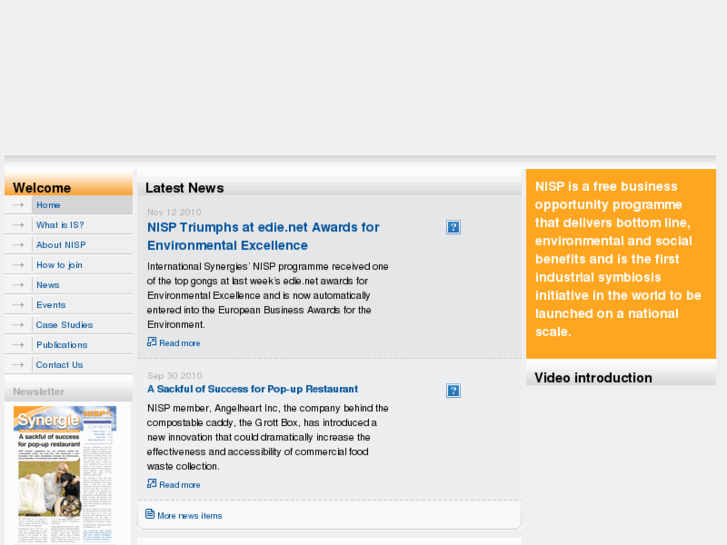
Task: Open Case Studies link
Action: pyautogui.click(x=64, y=325)
